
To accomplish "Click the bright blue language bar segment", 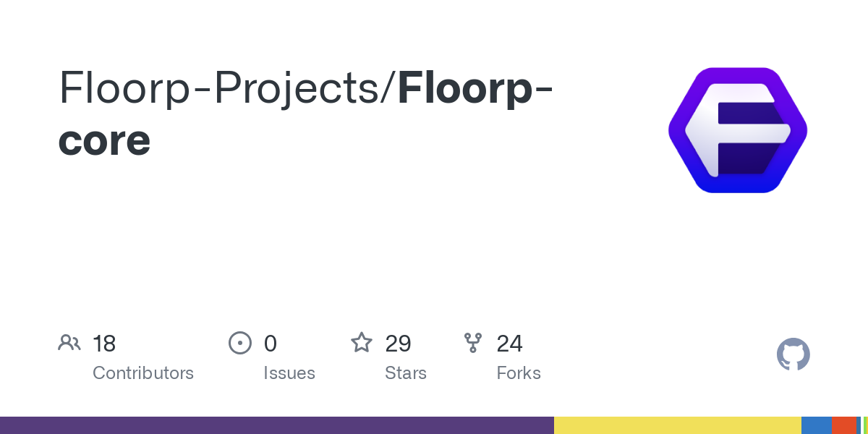I will coord(816,425).
